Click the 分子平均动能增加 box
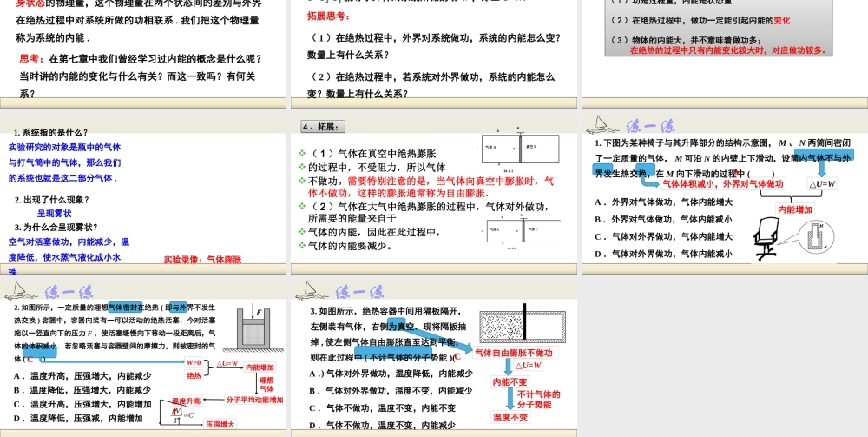The width and height of the screenshot is (868, 437). [255, 400]
